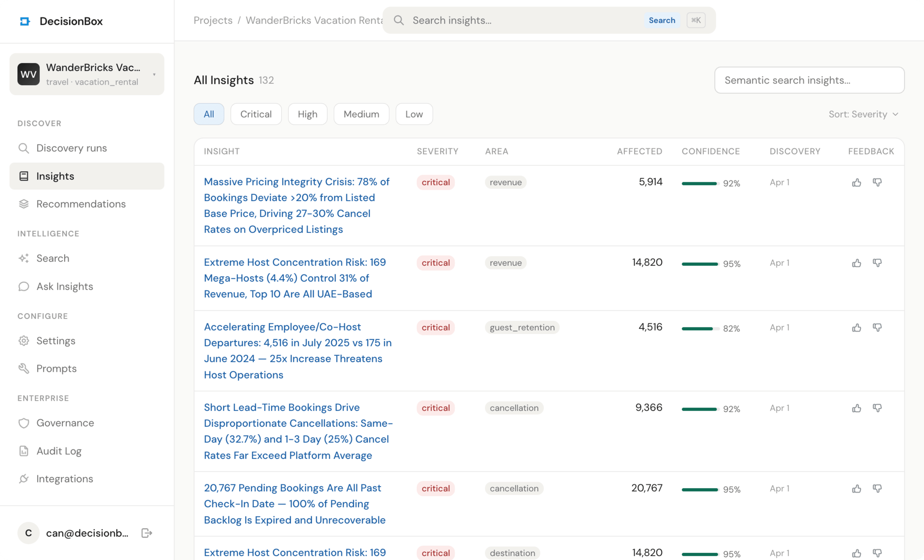Click the 82% confidence bar
The width and height of the screenshot is (924, 560).
pos(699,328)
